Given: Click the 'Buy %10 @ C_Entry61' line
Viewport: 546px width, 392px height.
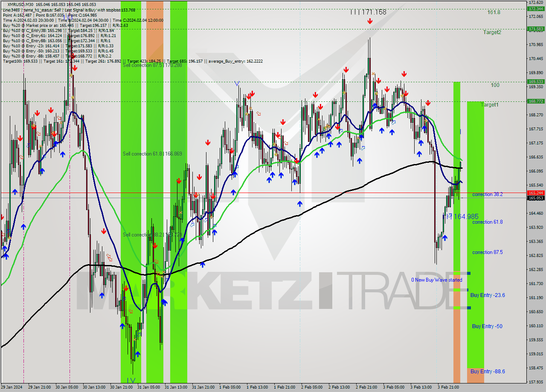Looking at the screenshot, I should pos(59,35).
